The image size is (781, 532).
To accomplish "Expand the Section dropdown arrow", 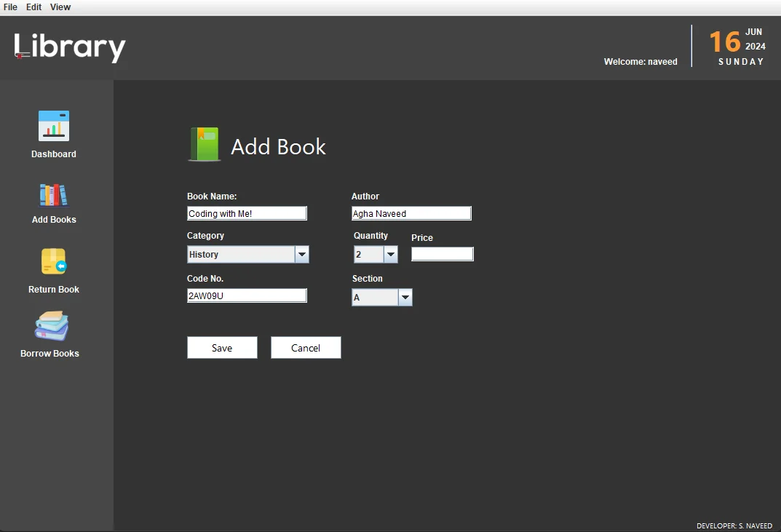I will pos(405,298).
